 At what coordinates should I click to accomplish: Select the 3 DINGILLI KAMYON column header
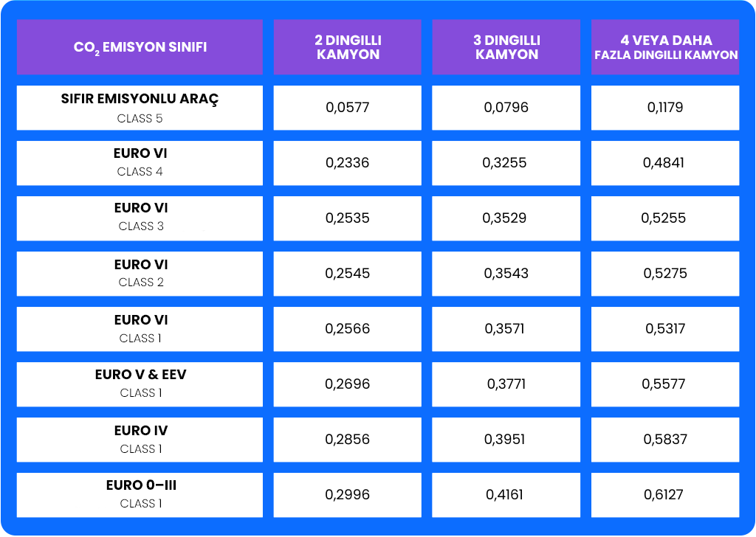pos(506,47)
